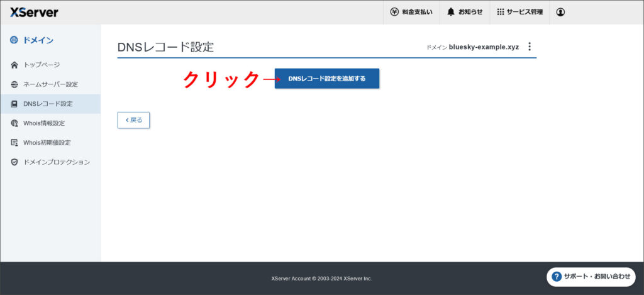Open ドメインプロテクション in the sidebar
Image resolution: width=644 pixels, height=295 pixels.
point(50,162)
